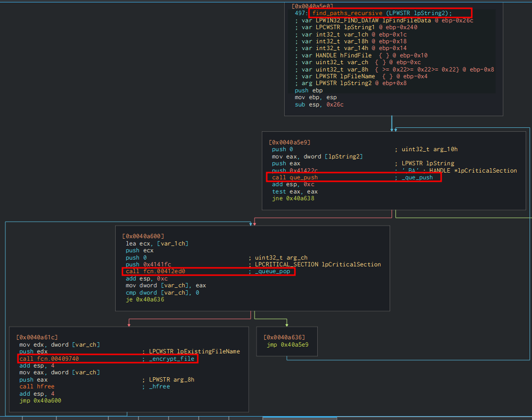532x420 pixels.
Task: Click the jmp 0x40a5e9 instruction
Action: coord(287,345)
